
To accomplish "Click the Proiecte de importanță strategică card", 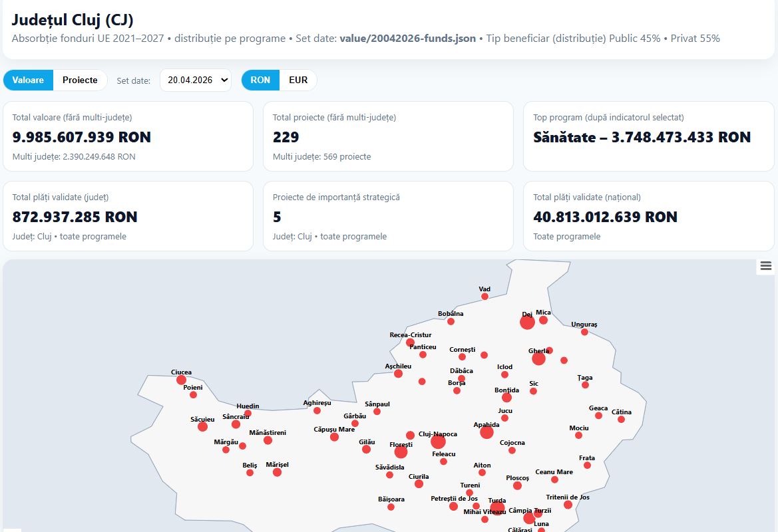I will (x=388, y=216).
